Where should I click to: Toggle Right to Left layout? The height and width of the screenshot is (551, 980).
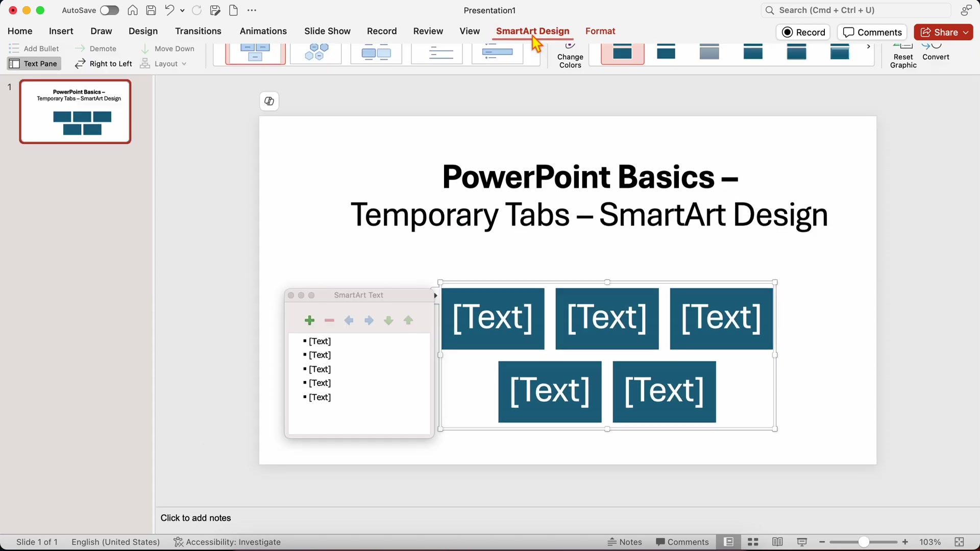[x=103, y=64]
